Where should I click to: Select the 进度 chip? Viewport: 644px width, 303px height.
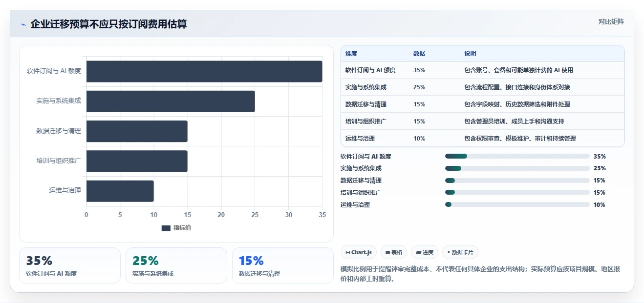425,252
